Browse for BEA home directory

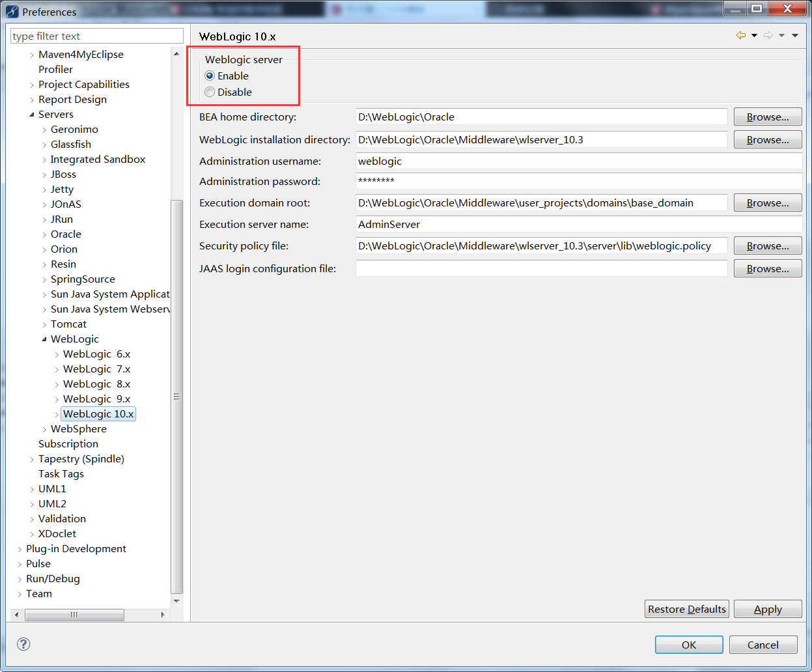(768, 117)
